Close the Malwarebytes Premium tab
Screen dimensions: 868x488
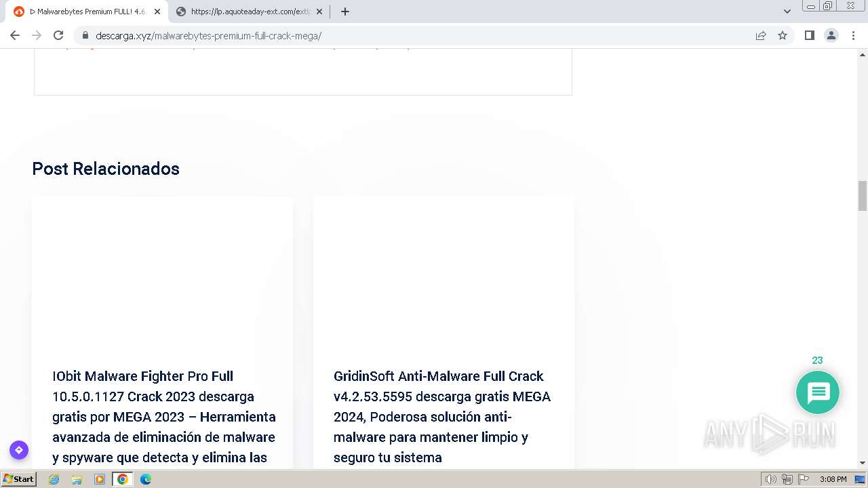click(157, 12)
